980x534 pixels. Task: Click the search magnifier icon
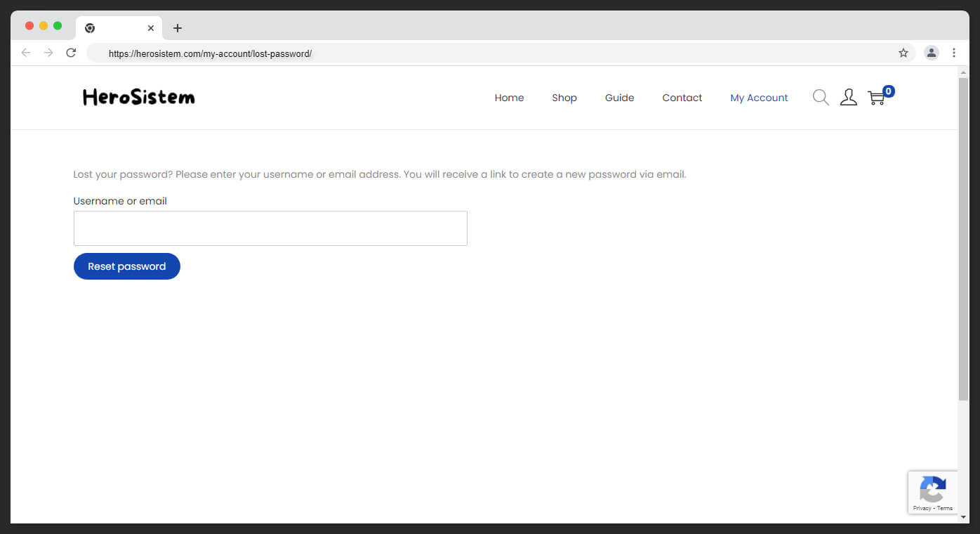[x=821, y=98]
